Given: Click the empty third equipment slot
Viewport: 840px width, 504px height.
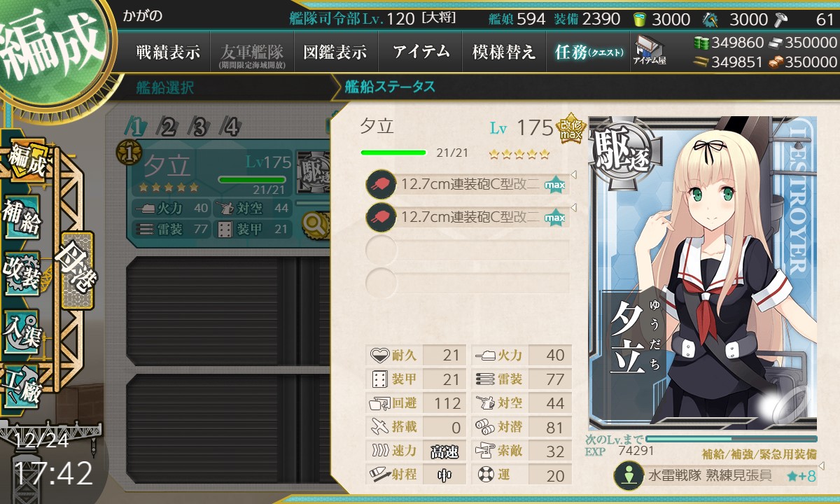Looking at the screenshot, I should click(468, 249).
